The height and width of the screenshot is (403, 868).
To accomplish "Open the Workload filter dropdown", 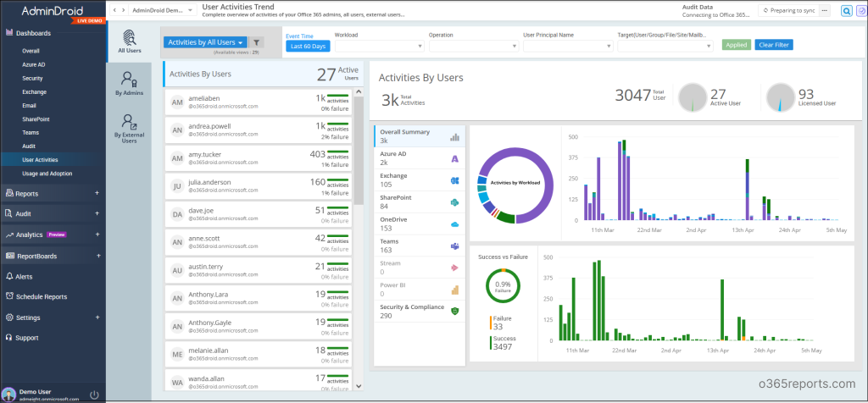I will (380, 46).
